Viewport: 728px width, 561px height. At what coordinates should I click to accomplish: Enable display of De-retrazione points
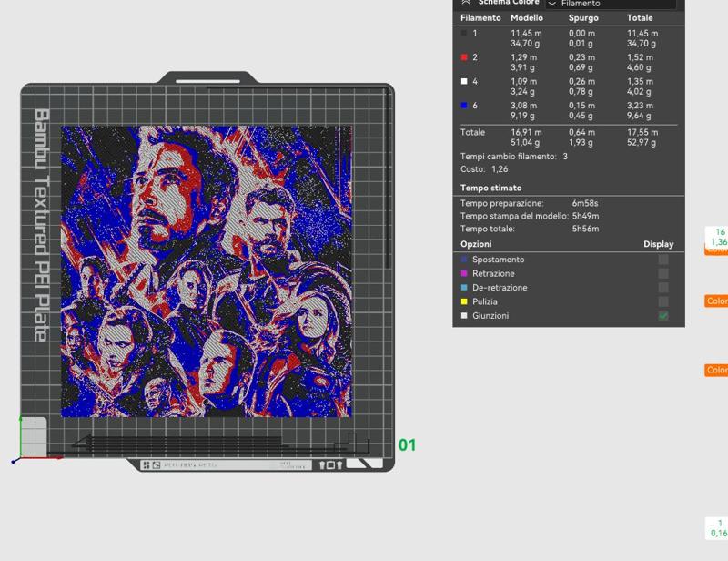pyautogui.click(x=663, y=287)
